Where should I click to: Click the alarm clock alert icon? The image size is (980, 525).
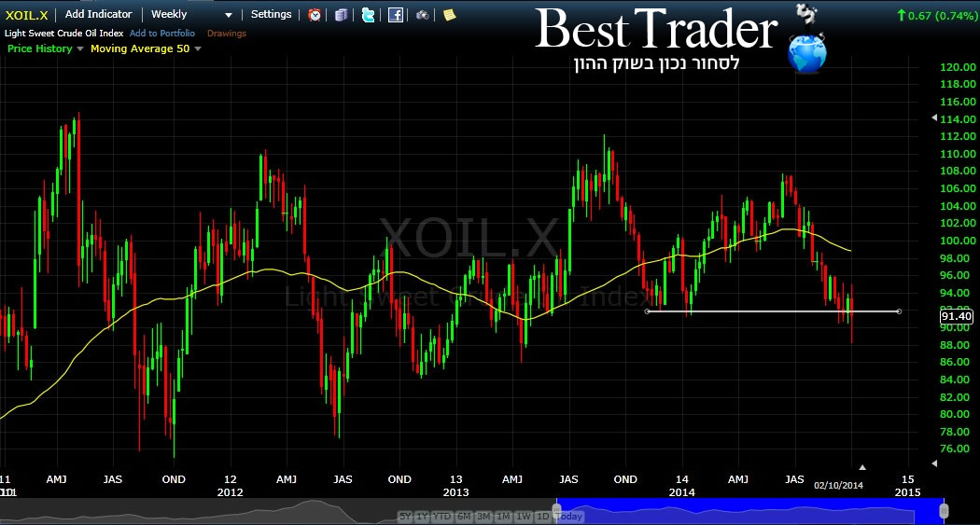coord(315,15)
